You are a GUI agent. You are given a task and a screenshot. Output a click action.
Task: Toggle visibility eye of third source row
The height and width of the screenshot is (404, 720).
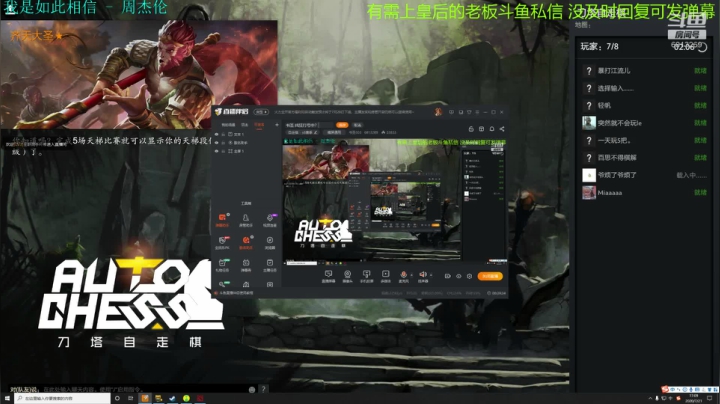click(216, 151)
